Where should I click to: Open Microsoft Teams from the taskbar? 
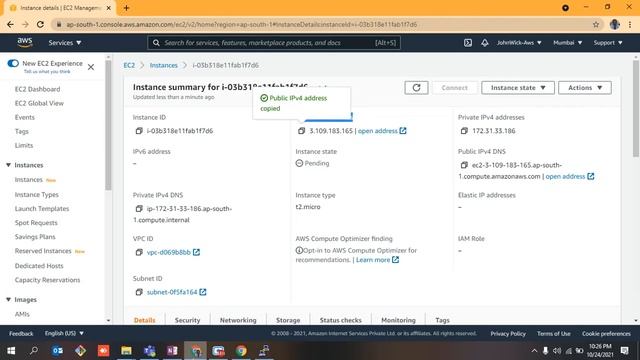pyautogui.click(x=149, y=351)
